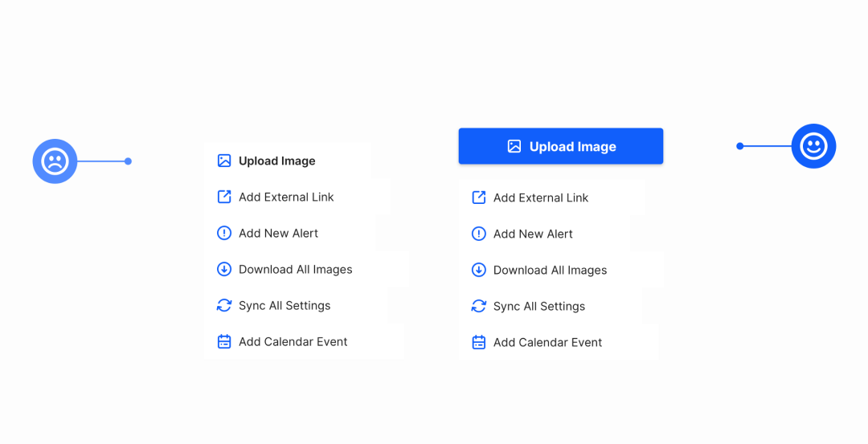Choose Add Calendar Event in the right menu
Image resolution: width=868 pixels, height=444 pixels.
coord(547,342)
